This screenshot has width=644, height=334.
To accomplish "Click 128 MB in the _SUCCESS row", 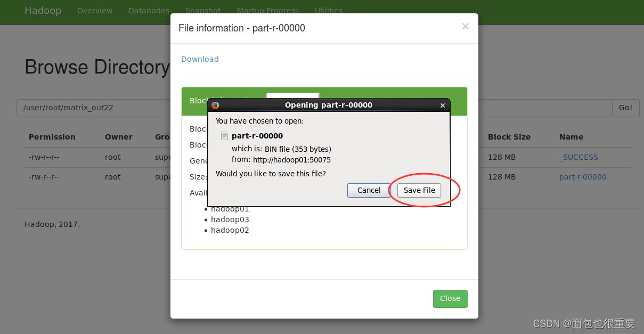I will [x=502, y=157].
